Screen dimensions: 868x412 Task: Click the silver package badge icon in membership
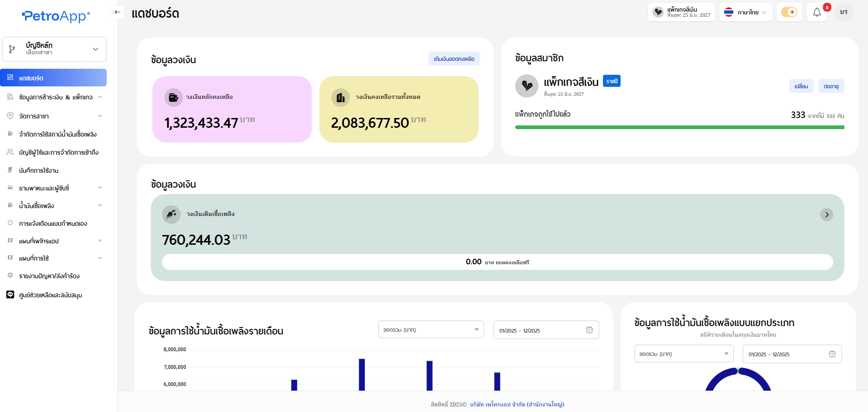pyautogui.click(x=527, y=86)
